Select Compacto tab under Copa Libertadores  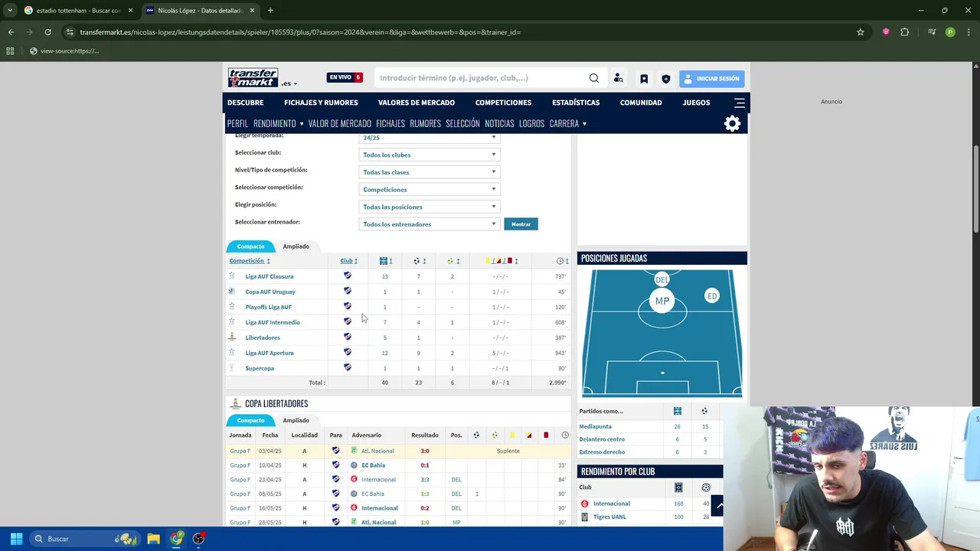tap(250, 420)
